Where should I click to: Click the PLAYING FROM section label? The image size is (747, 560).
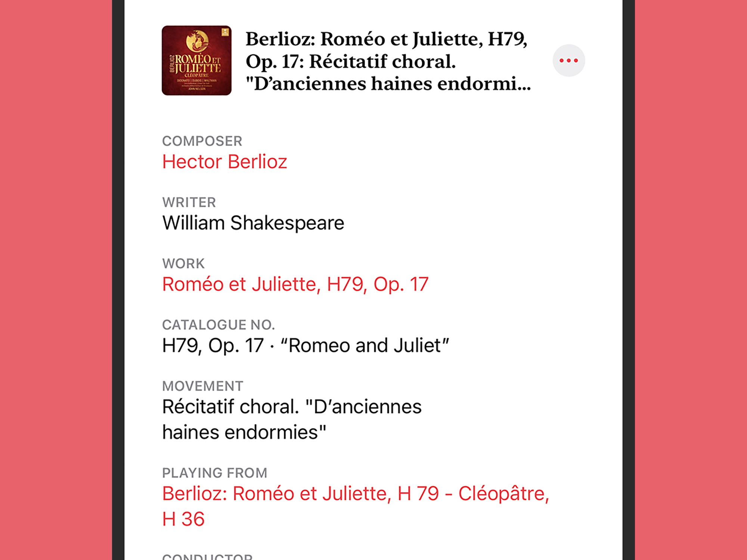pos(214,473)
